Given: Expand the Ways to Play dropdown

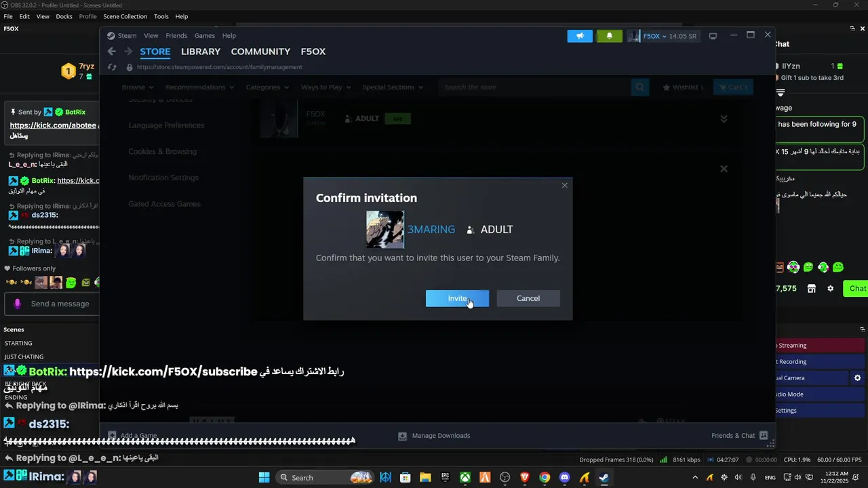Looking at the screenshot, I should tap(325, 87).
